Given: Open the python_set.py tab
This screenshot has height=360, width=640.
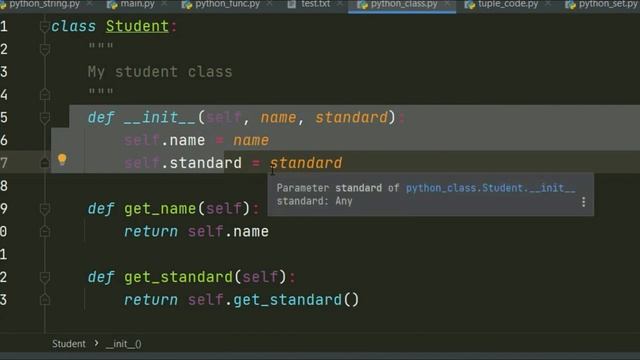Looking at the screenshot, I should point(608,4).
